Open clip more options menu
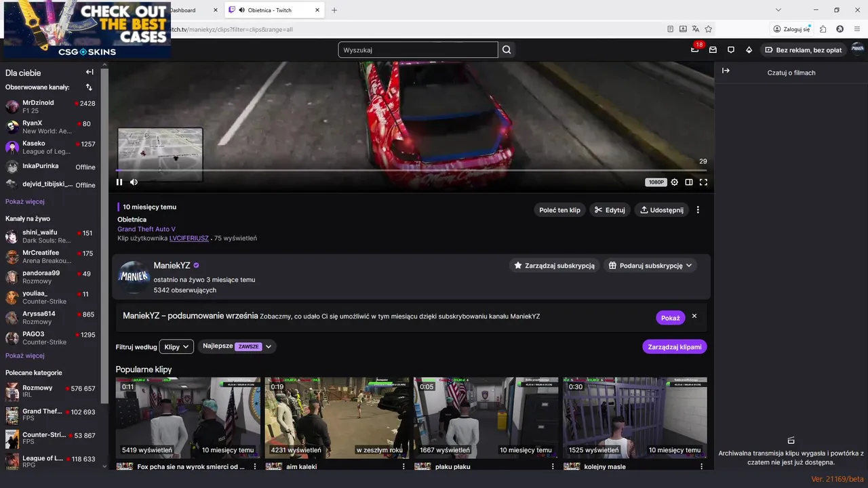This screenshot has width=868, height=488. tap(698, 210)
